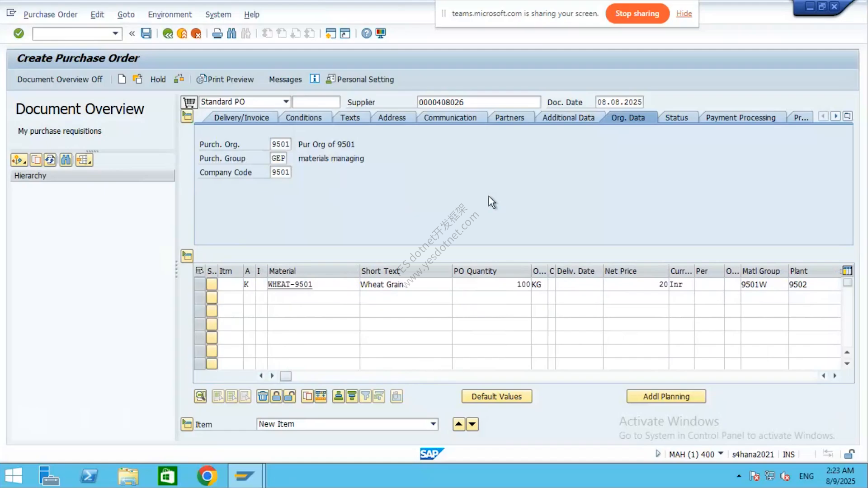Expand the New Item dropdown
This screenshot has height=488, width=868.
click(433, 424)
